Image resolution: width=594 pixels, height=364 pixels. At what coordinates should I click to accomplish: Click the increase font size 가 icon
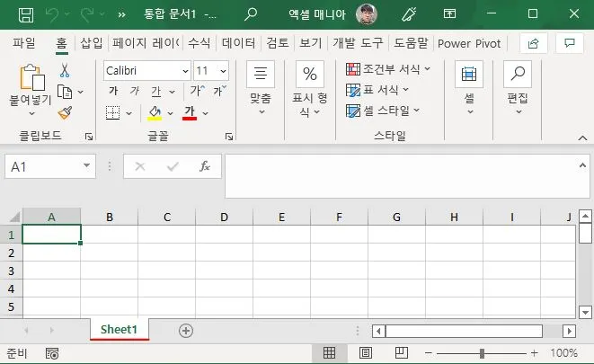coord(198,91)
